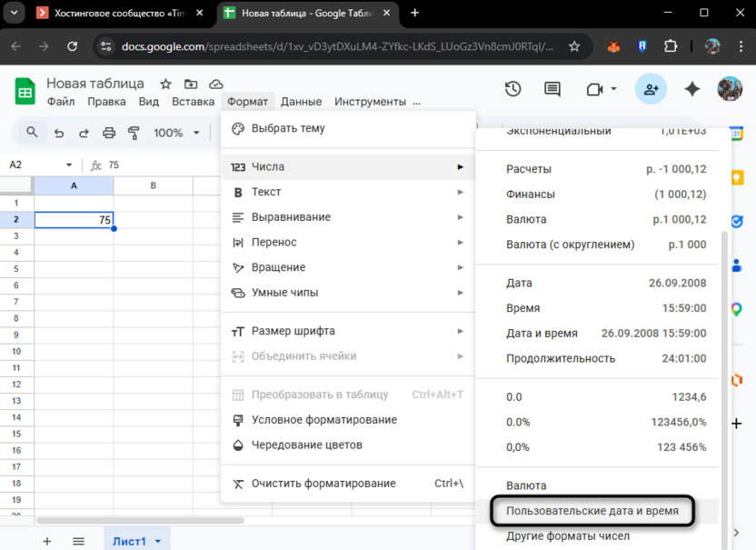This screenshot has width=756, height=550.
Task: Open the Лист1 sheet tab arrow
Action: click(x=158, y=541)
